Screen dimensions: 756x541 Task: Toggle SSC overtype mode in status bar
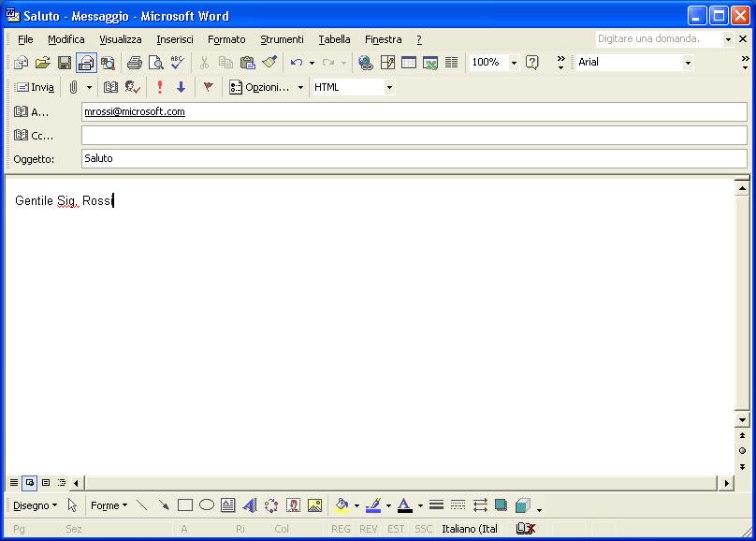click(x=423, y=529)
